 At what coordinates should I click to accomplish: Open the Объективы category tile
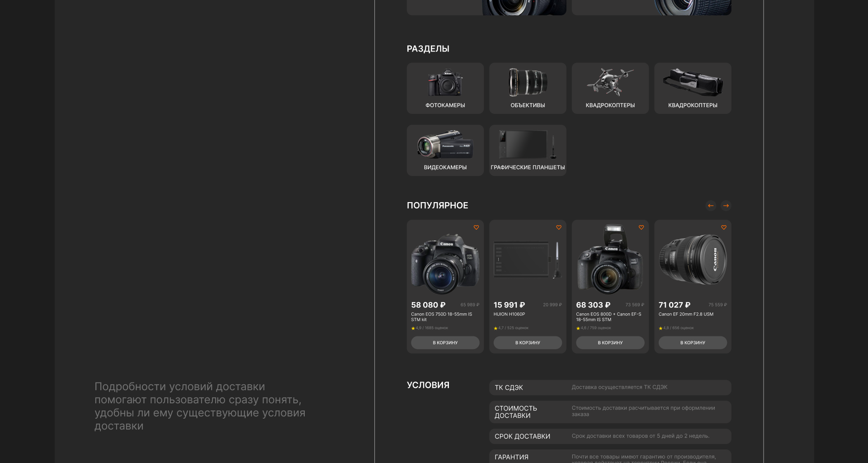pos(528,88)
